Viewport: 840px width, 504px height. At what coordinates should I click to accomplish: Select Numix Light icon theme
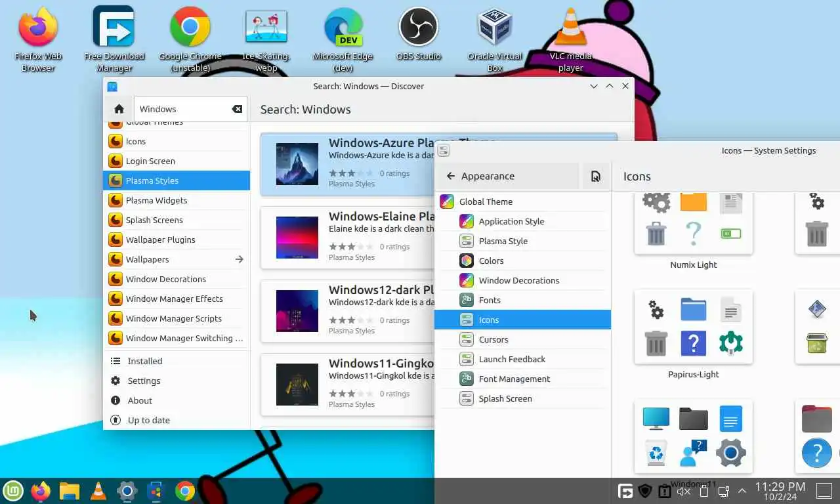coord(694,223)
